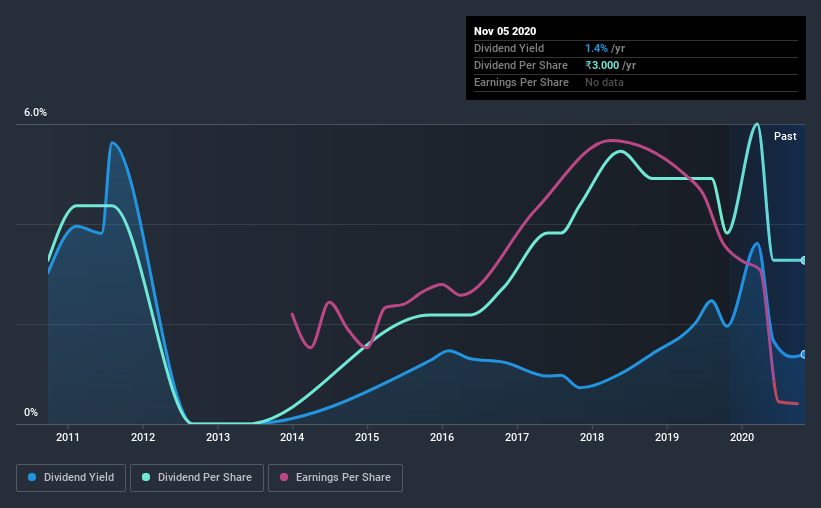Click the blue Dividend Yield legend dot

click(32, 477)
